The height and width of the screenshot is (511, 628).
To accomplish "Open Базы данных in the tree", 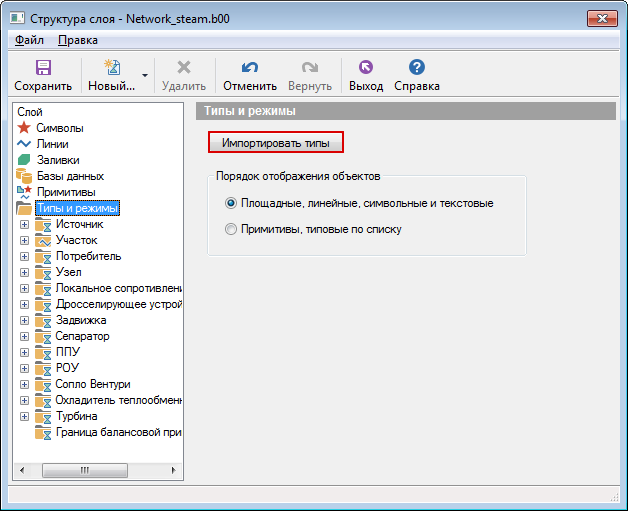I will [x=70, y=176].
